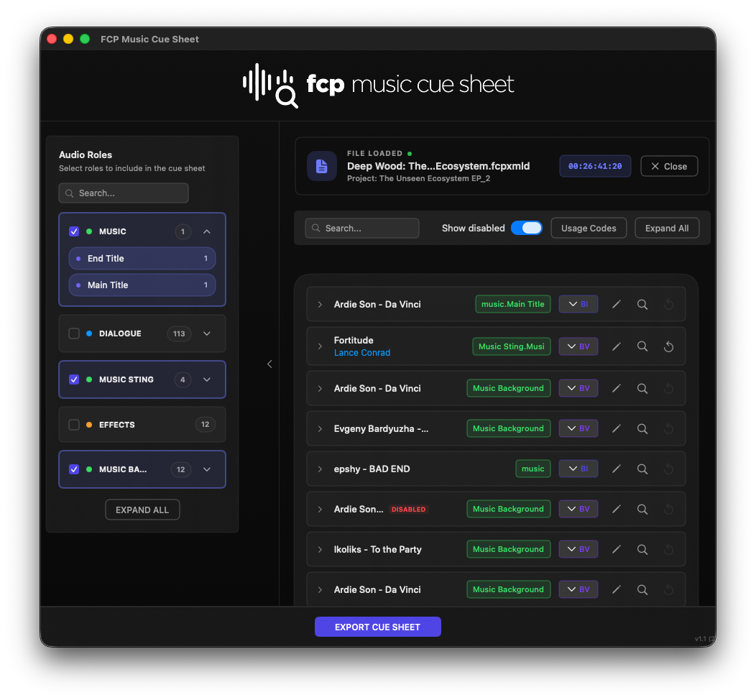Close the loaded file
Screen dimensions: 756x700
[x=669, y=166]
